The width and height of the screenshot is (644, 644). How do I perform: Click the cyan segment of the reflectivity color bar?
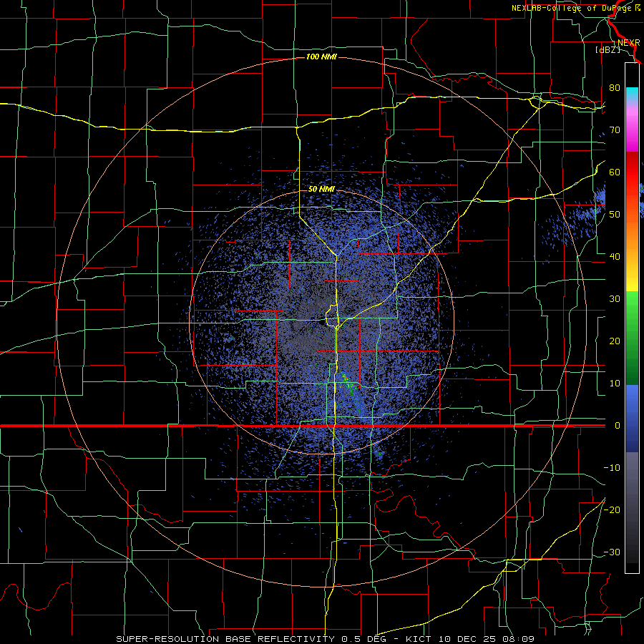632,94
